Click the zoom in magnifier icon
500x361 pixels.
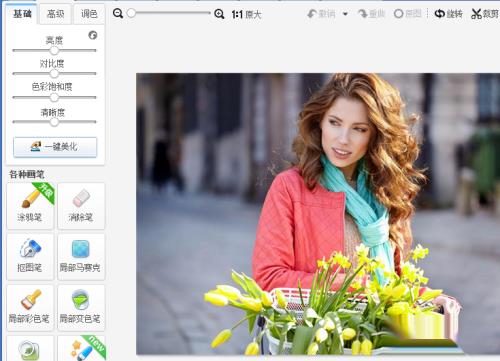click(x=219, y=14)
